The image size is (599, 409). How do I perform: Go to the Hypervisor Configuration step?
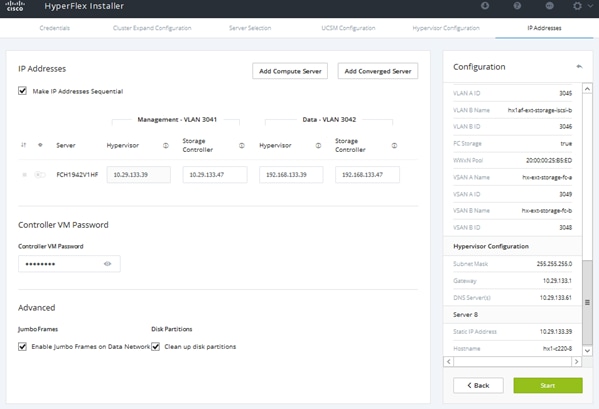pyautogui.click(x=446, y=28)
